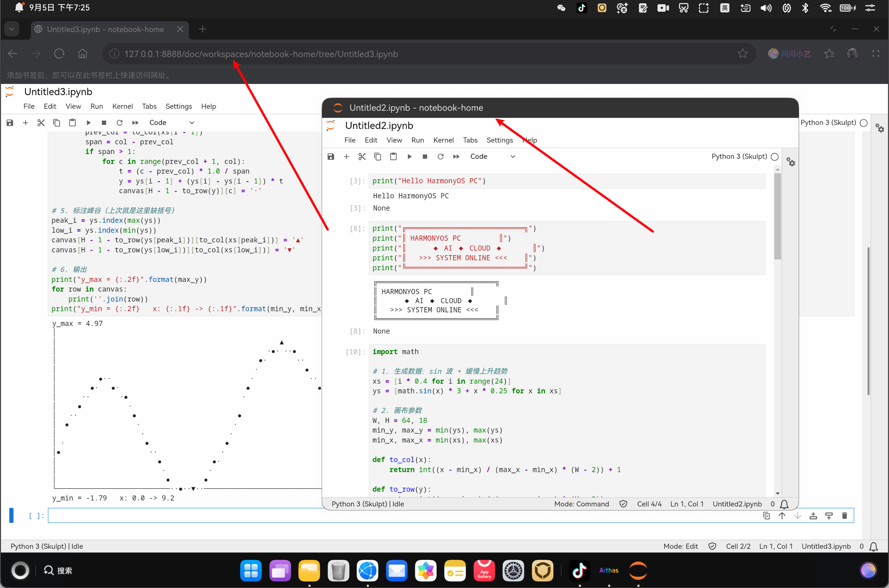Open the 问问小艺 assistant button
Screen dimensions: 889x588
pos(790,54)
